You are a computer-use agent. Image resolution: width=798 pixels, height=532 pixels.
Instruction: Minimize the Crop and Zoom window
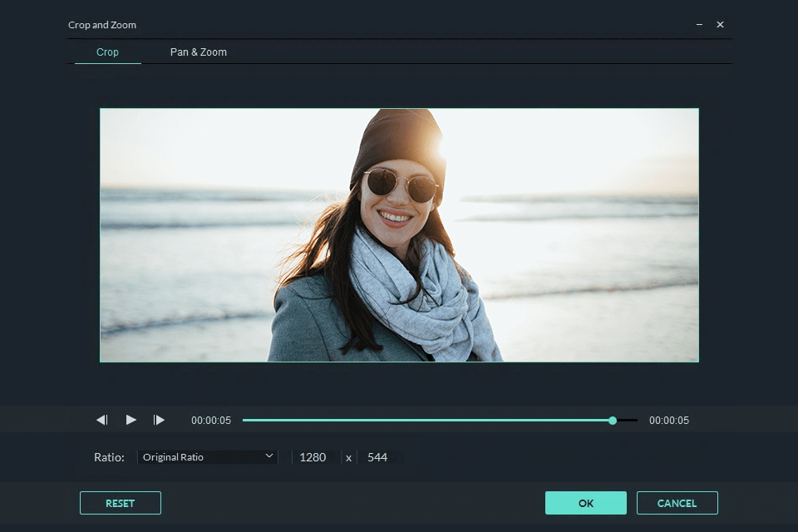699,24
